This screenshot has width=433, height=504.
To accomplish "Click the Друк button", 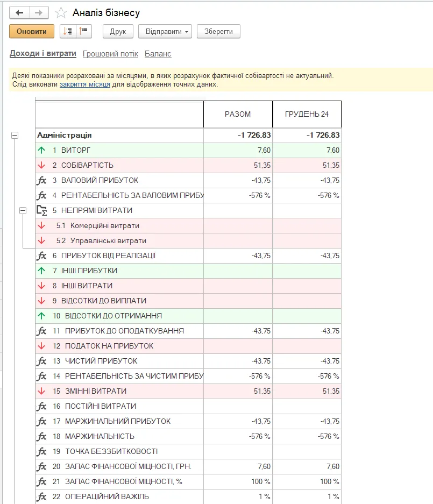I will [x=118, y=32].
